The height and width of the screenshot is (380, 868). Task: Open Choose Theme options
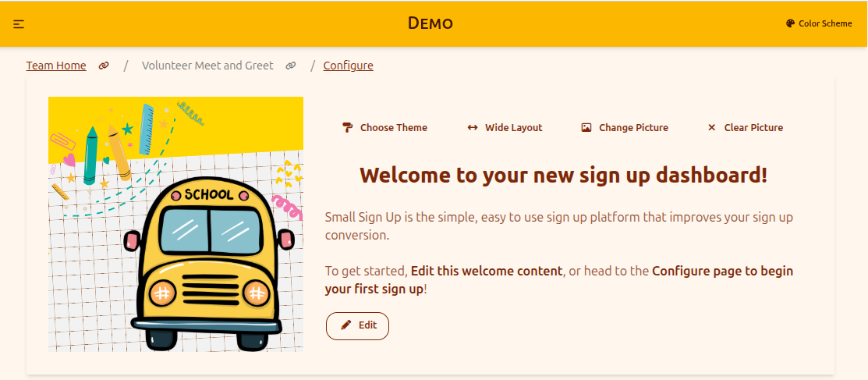pyautogui.click(x=384, y=127)
